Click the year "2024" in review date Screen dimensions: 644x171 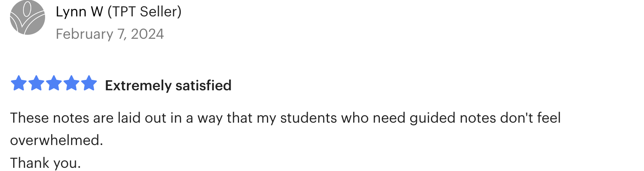(x=147, y=34)
